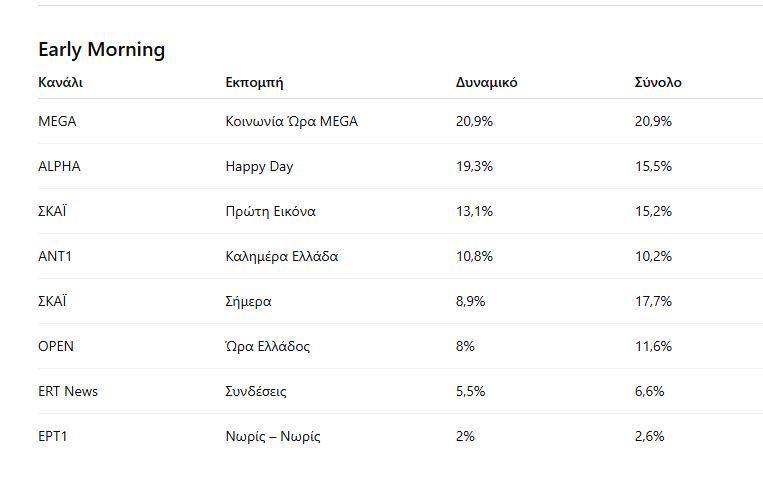
Task: Click the Συνδέσεις show name
Action: [x=256, y=391]
